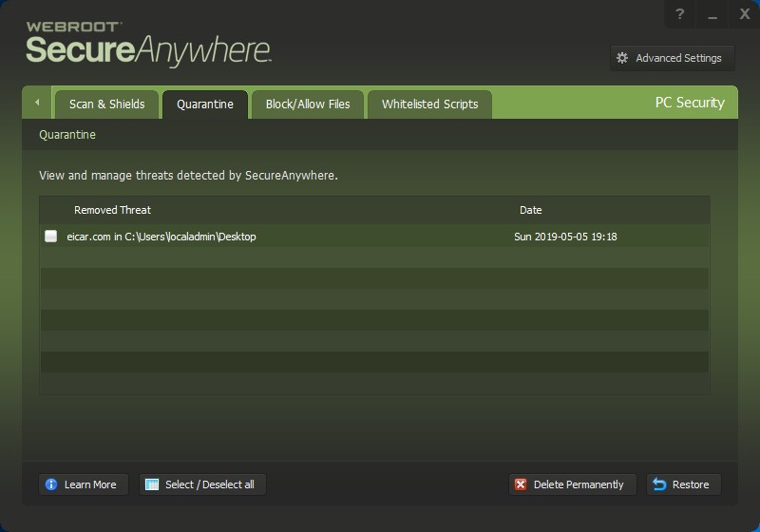Tick the checkbox for eicar.com threat
The height and width of the screenshot is (532, 760).
[51, 236]
